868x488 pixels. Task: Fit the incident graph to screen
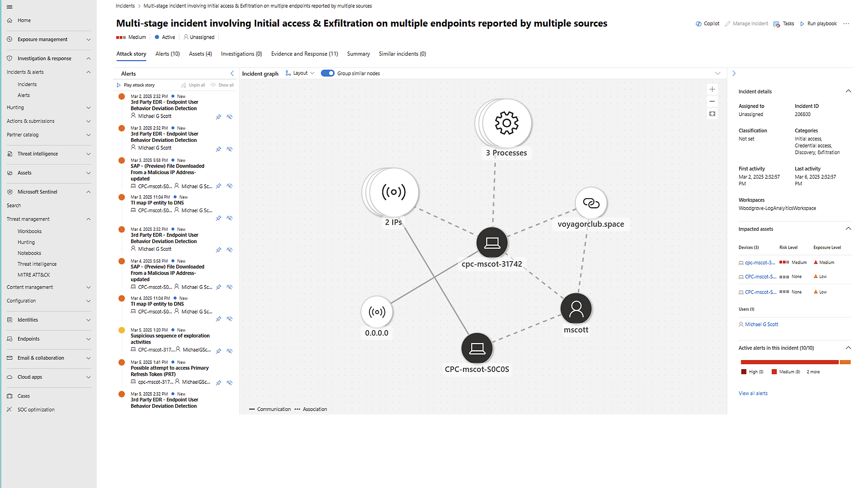tap(712, 114)
